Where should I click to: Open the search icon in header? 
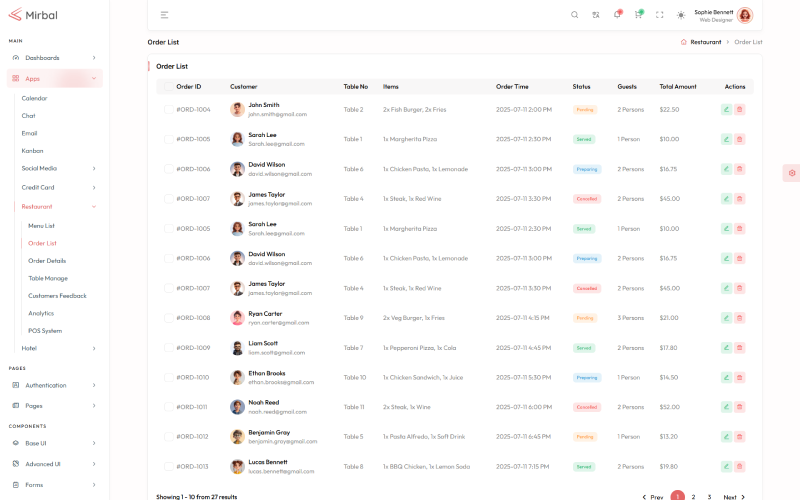coord(574,15)
